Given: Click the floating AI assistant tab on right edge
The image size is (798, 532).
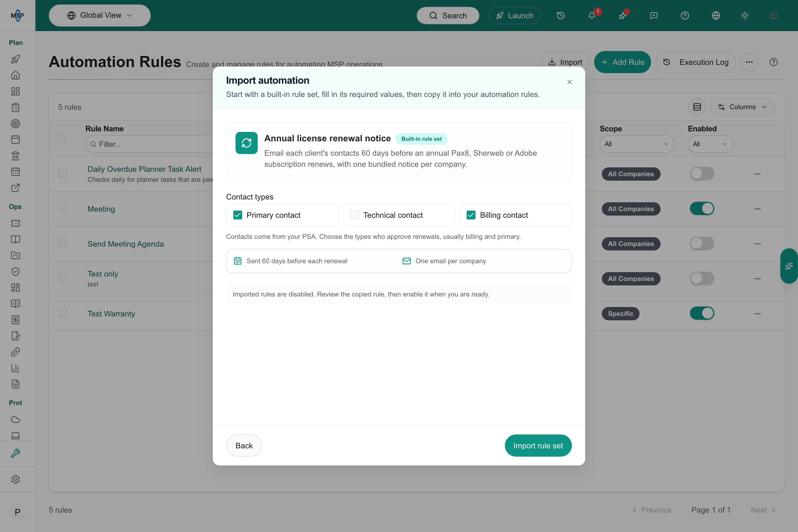Looking at the screenshot, I should (789, 266).
